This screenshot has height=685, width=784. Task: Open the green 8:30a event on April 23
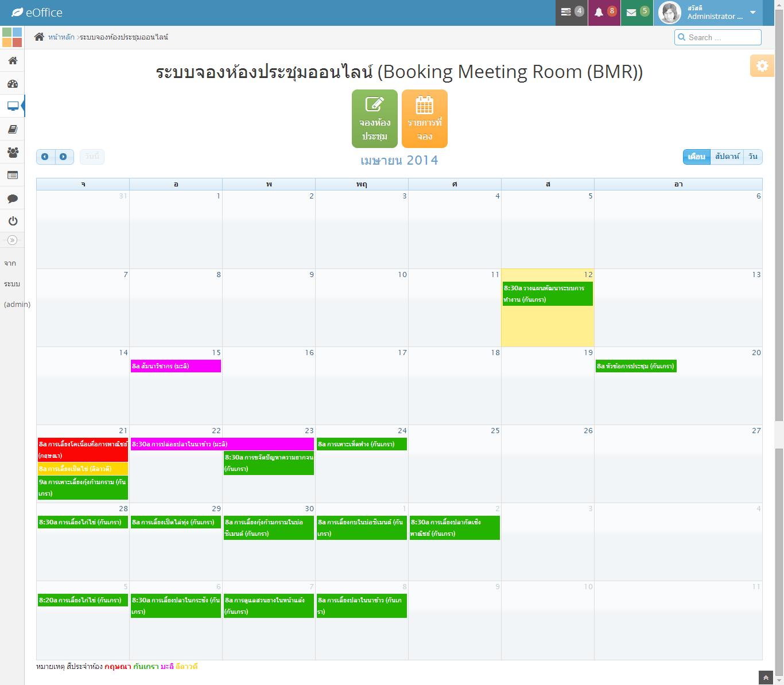pyautogui.click(x=269, y=463)
